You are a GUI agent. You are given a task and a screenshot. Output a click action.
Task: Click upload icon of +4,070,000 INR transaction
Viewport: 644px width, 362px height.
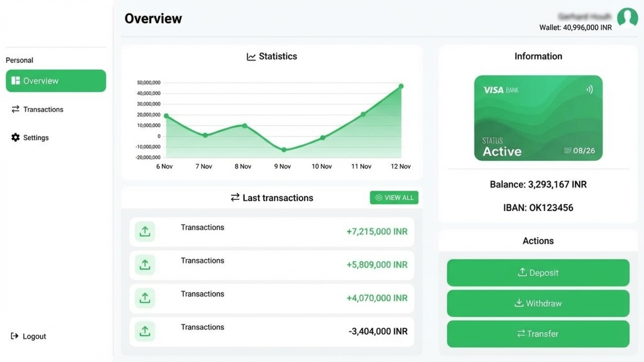[145, 298]
